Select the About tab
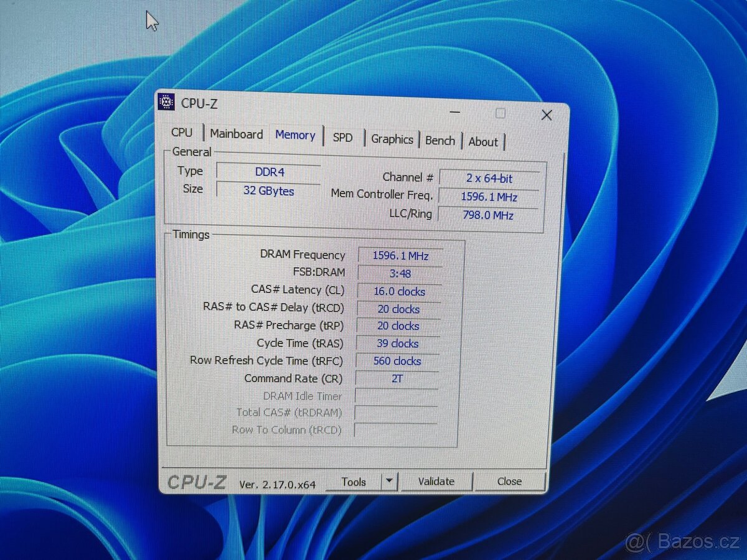 (483, 142)
